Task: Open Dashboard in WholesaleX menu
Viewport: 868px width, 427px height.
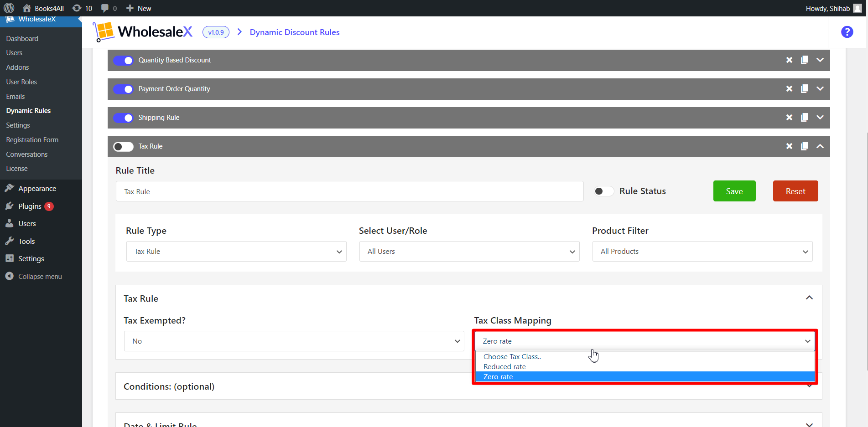Action: click(22, 39)
